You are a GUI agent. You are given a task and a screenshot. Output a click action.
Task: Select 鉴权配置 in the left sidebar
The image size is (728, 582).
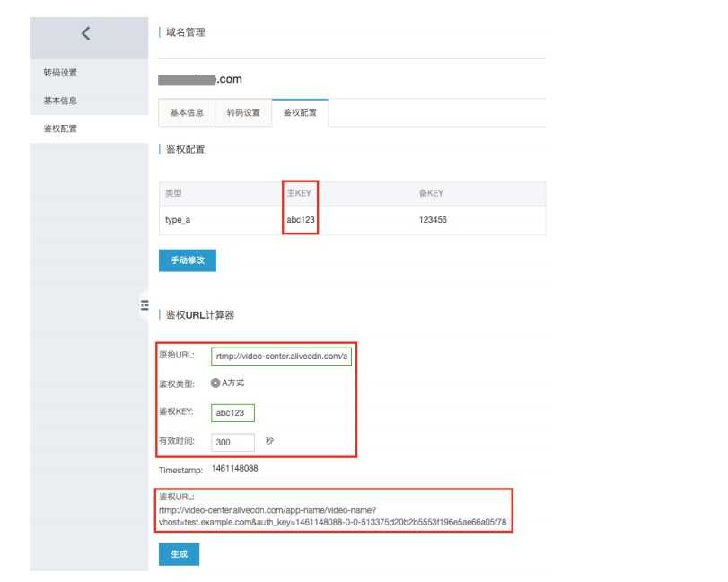click(x=60, y=128)
